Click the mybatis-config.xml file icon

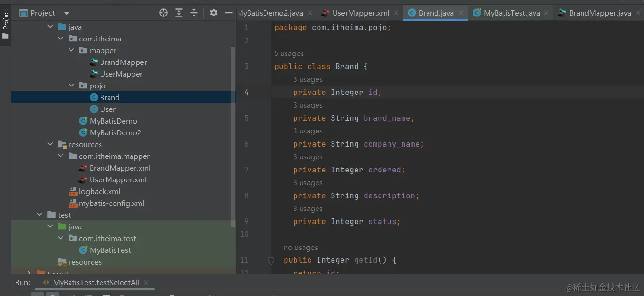click(x=73, y=203)
